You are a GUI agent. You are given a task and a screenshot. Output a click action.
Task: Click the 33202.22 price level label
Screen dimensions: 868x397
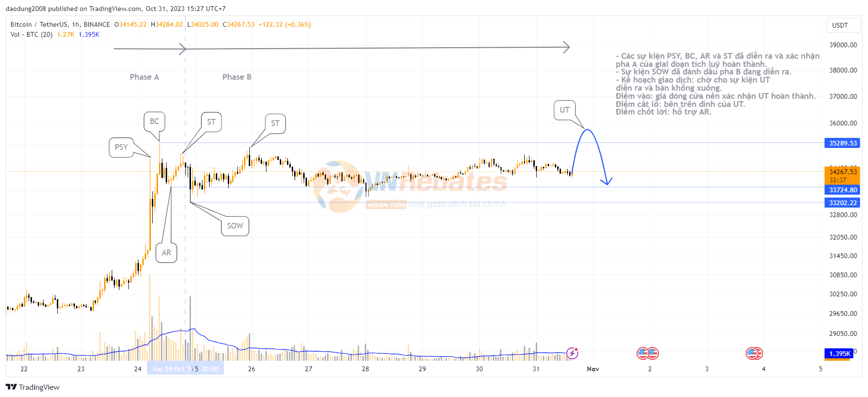tap(842, 203)
